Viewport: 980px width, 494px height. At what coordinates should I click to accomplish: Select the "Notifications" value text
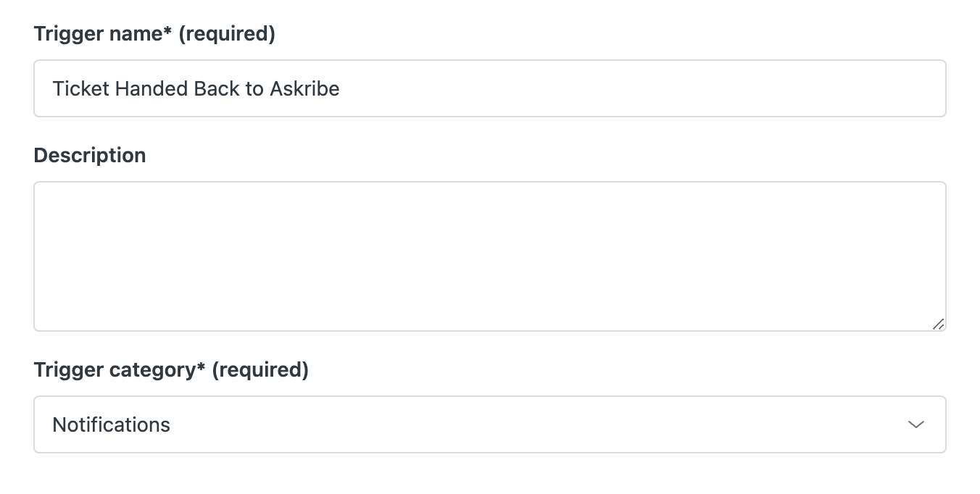tap(111, 424)
